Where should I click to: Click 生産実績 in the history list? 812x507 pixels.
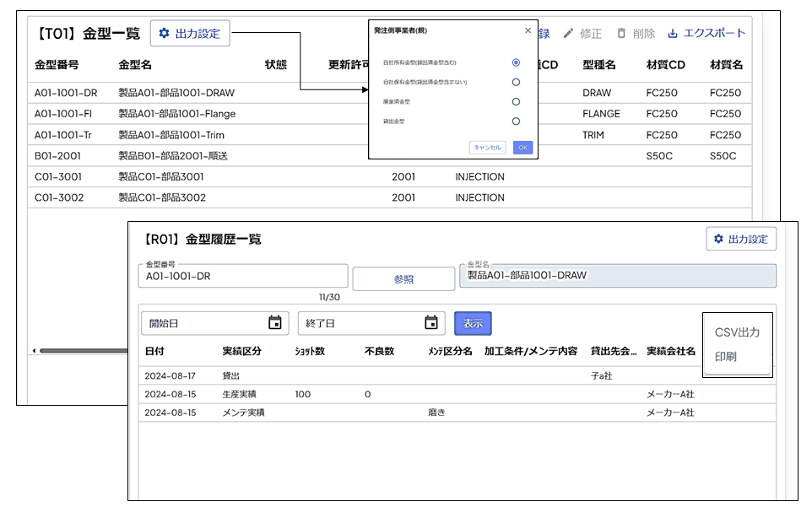coord(239,394)
